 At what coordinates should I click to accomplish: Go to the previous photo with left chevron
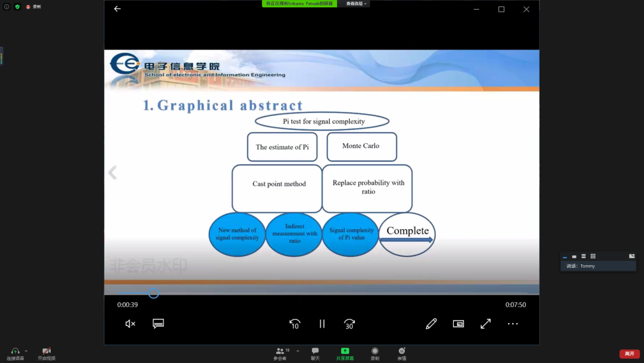point(113,173)
